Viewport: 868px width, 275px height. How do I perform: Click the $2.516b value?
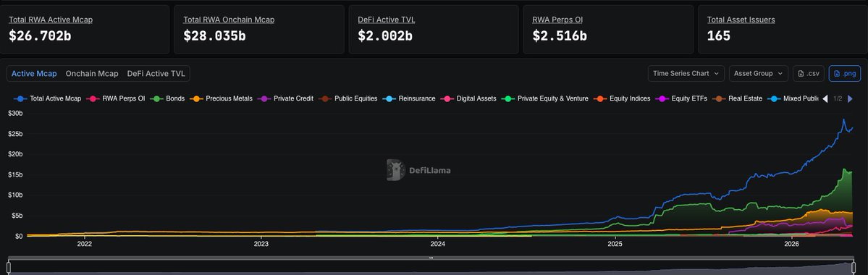click(x=560, y=36)
